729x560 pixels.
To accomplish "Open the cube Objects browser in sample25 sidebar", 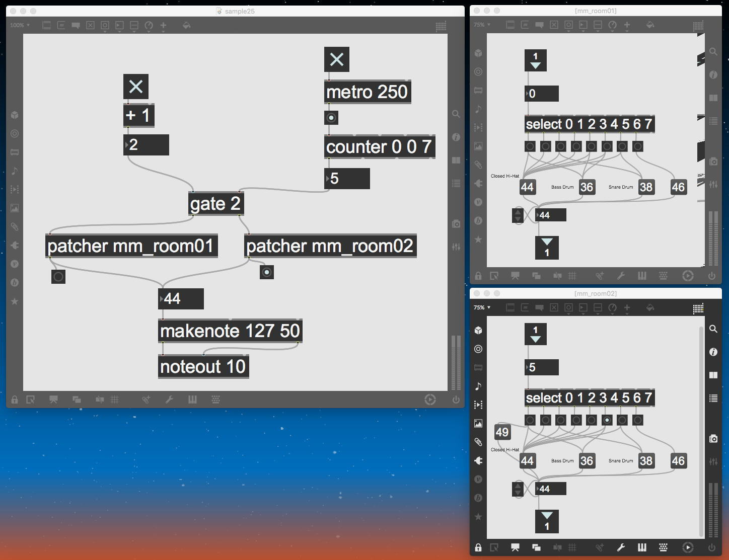I will 15,115.
